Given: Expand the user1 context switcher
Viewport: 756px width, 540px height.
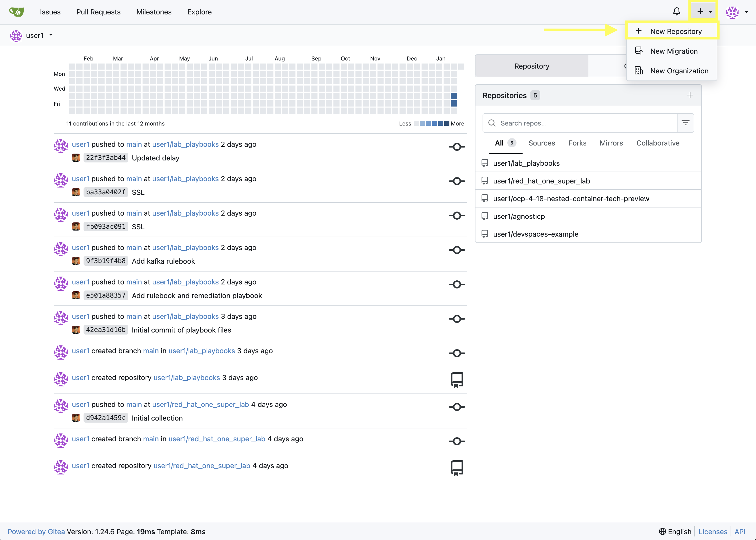Looking at the screenshot, I should (51, 35).
